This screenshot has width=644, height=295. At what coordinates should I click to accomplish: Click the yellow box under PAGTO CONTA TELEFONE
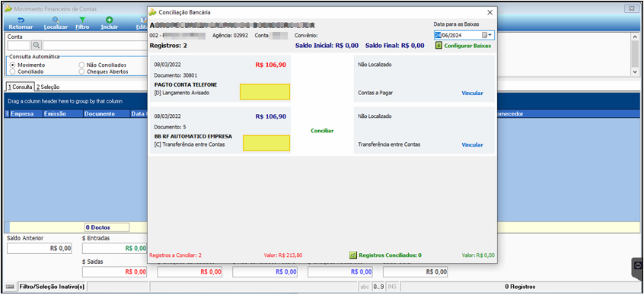pos(265,92)
